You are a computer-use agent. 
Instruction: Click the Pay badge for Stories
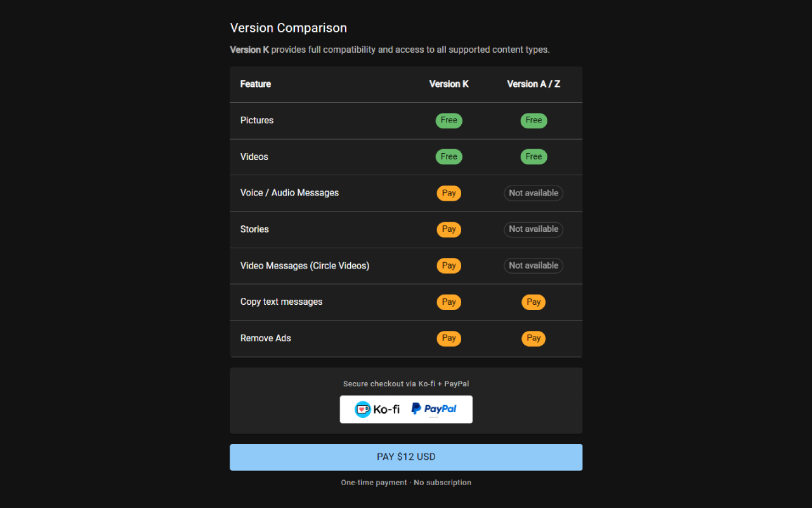coord(449,229)
